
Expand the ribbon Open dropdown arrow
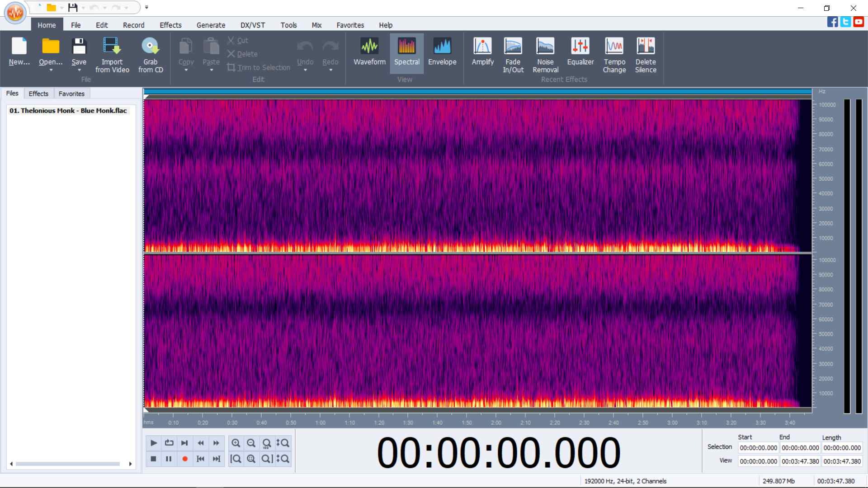coord(51,70)
